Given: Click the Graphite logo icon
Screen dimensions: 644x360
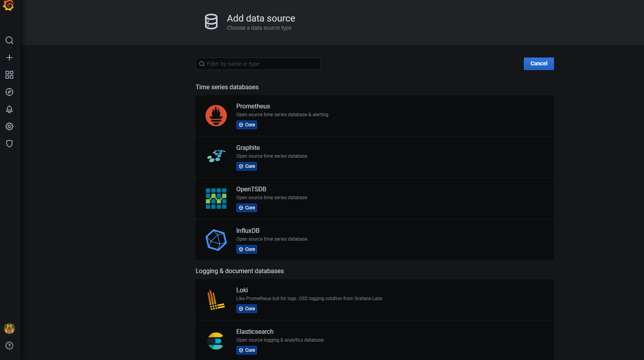Looking at the screenshot, I should [216, 156].
